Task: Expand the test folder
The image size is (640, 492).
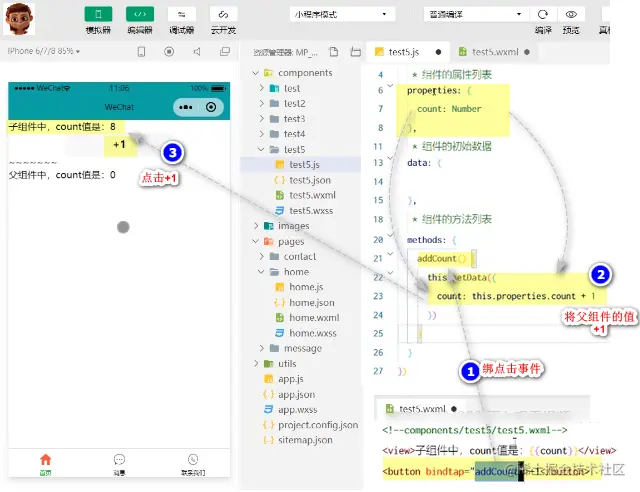Action: pos(262,88)
